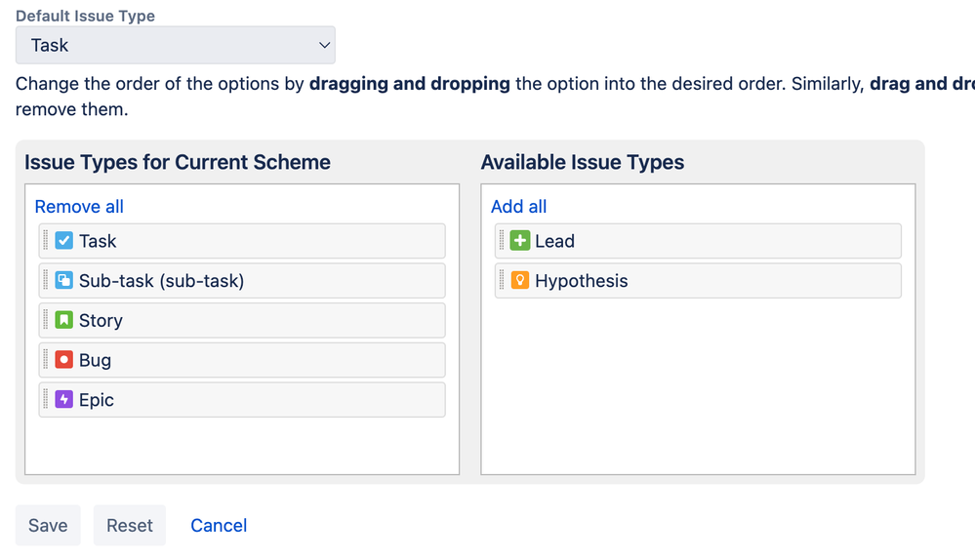Click the blue Task checkmark icon
Image resolution: width=975 pixels, height=560 pixels.
point(64,241)
